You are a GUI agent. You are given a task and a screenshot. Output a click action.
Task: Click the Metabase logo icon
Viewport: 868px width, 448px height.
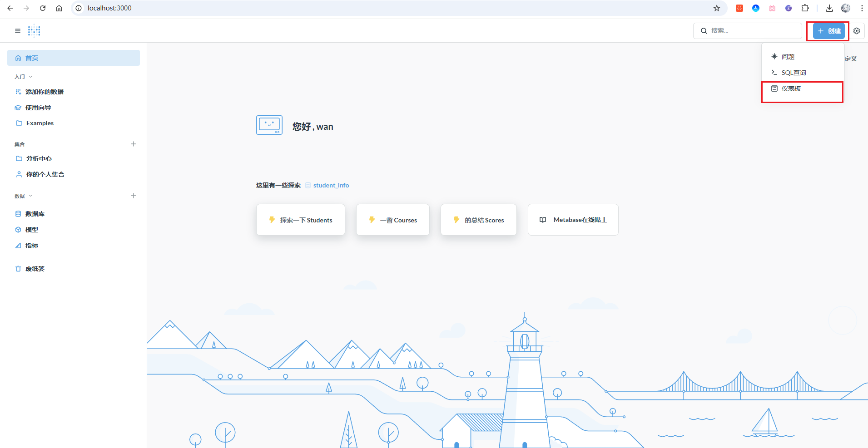pos(34,31)
